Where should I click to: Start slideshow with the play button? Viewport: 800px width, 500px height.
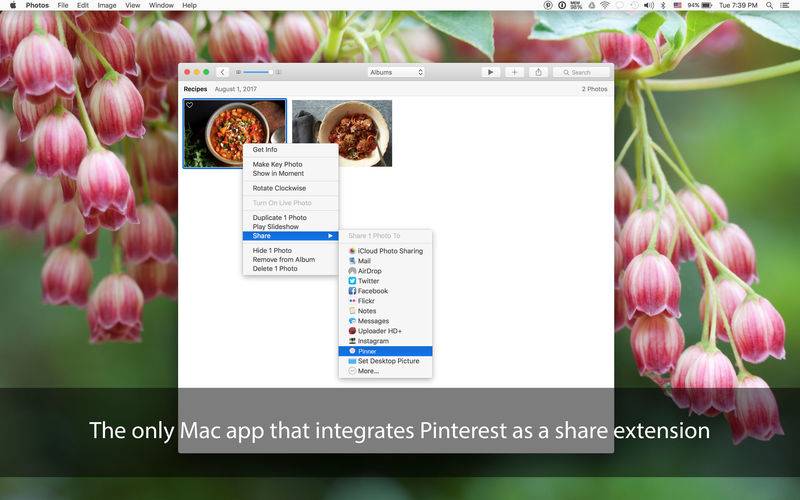[490, 72]
